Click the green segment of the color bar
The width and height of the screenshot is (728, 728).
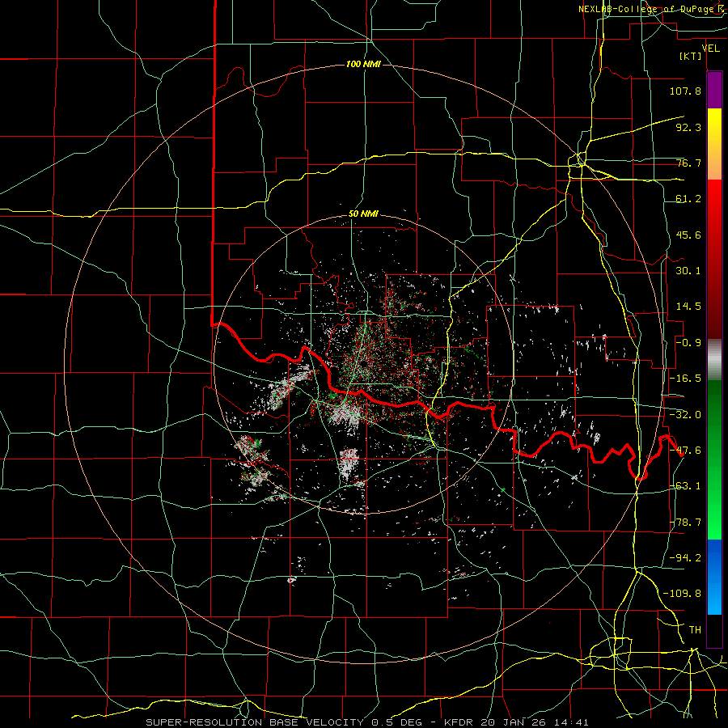point(714,459)
